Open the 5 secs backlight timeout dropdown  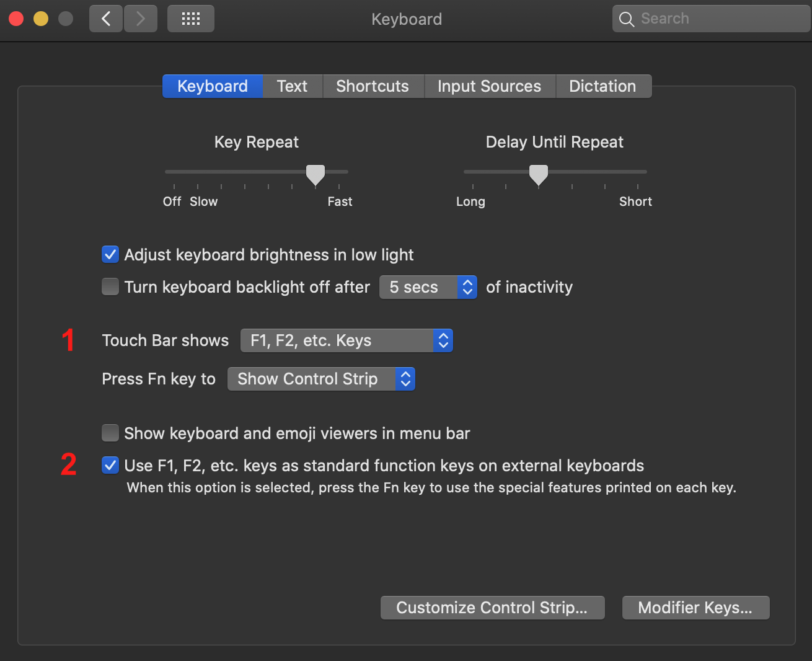[x=428, y=287]
